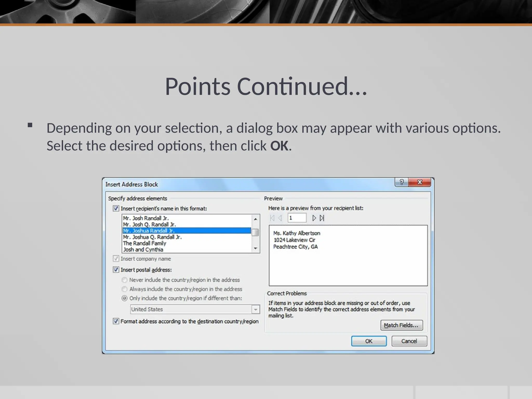
Task: Close the Insert Address Block dialog
Action: pyautogui.click(x=420, y=182)
